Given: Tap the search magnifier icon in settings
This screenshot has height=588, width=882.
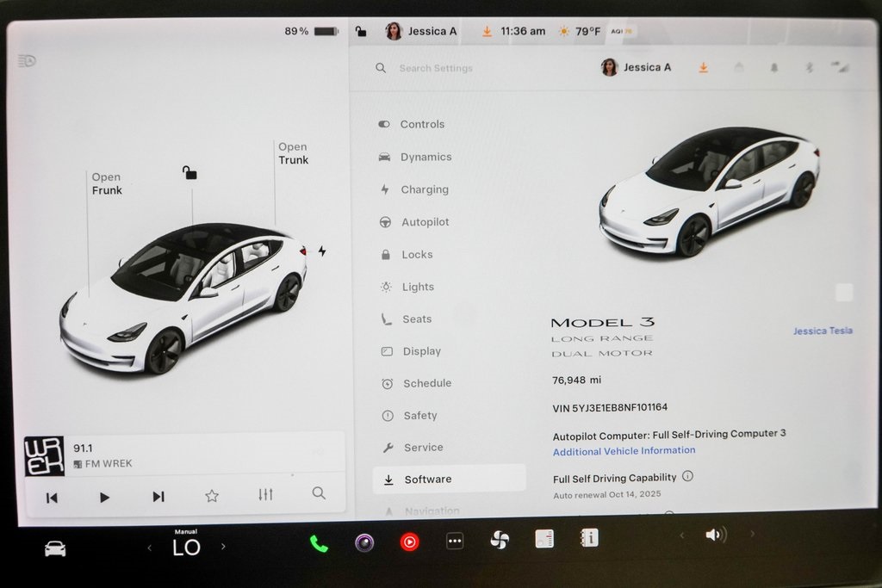Looking at the screenshot, I should 381,68.
